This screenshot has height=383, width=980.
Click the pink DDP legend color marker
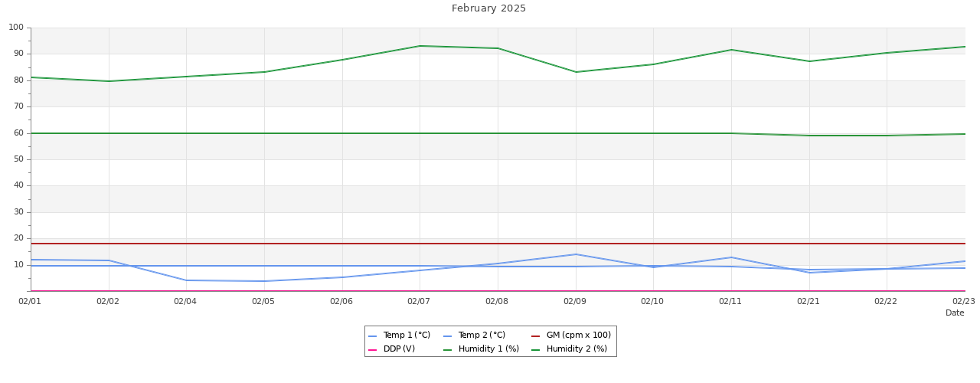[373, 350]
